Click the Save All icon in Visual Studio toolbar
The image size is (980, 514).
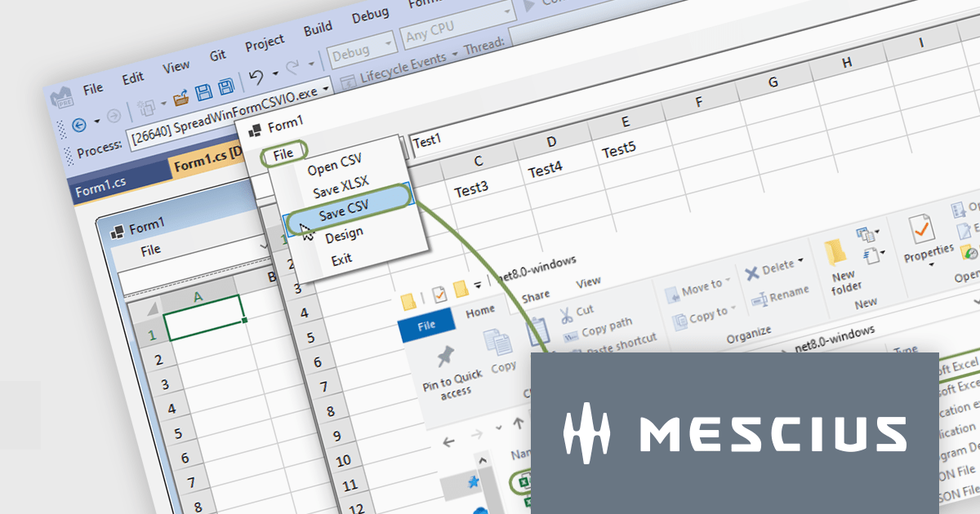[x=225, y=87]
